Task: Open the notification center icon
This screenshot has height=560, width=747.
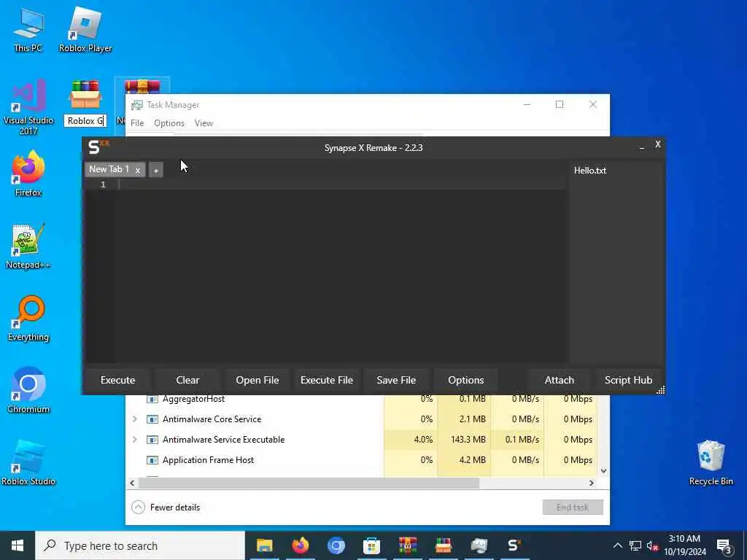Action: click(x=724, y=546)
